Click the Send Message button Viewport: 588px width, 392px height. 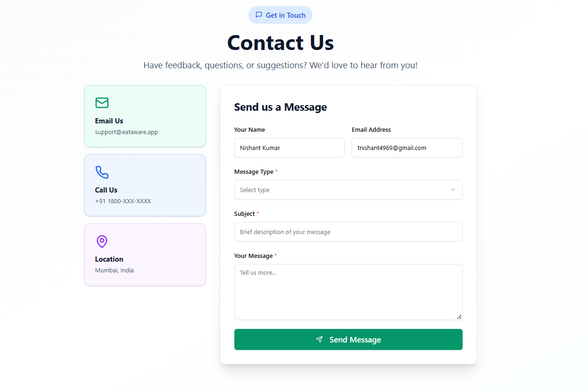click(x=348, y=339)
